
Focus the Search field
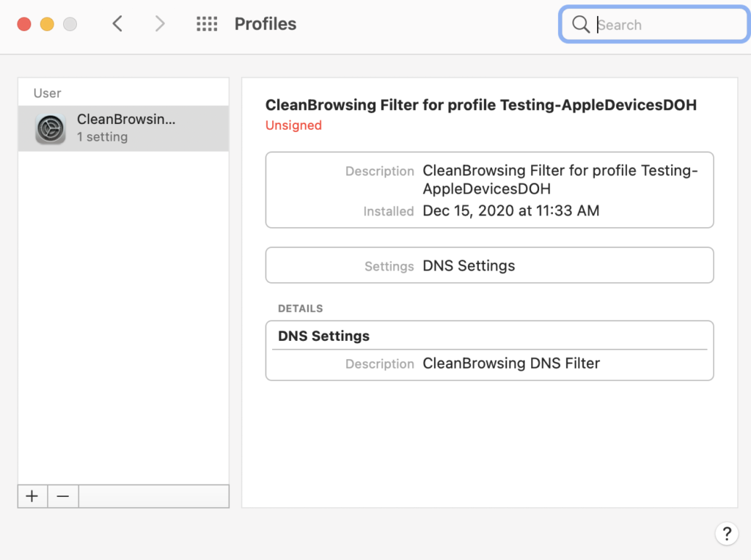click(653, 24)
